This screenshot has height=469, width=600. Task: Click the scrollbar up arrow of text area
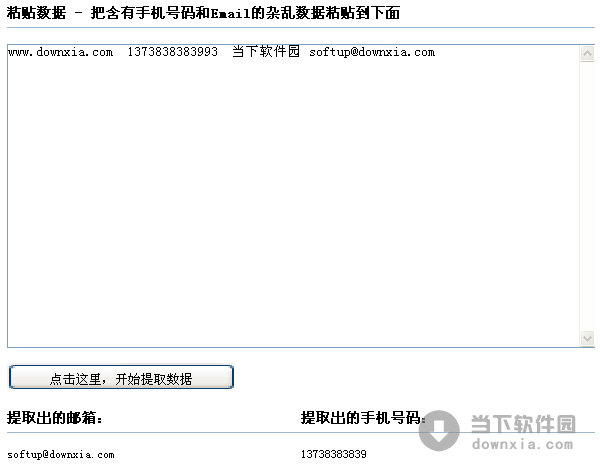(x=587, y=53)
